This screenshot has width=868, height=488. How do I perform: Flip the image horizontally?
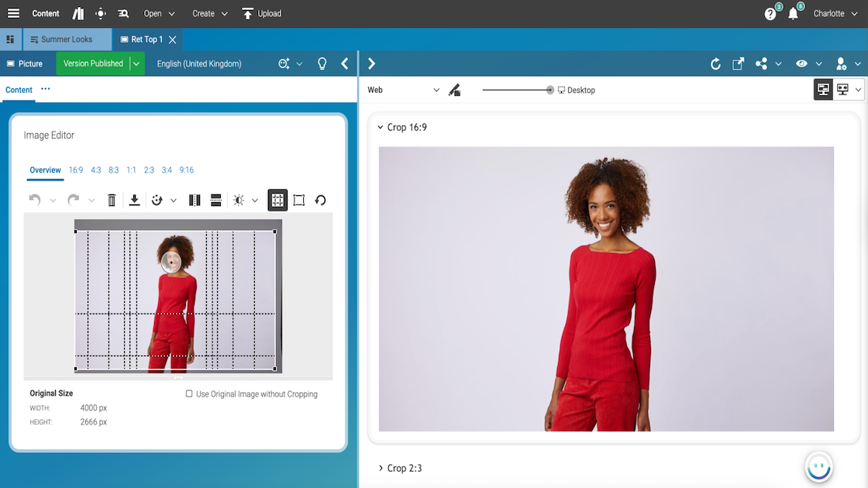click(195, 201)
